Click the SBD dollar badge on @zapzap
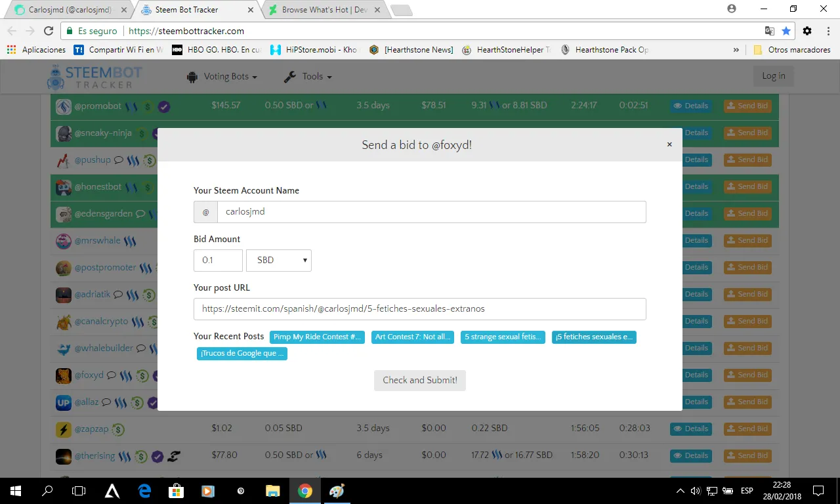The image size is (840, 504). (118, 429)
